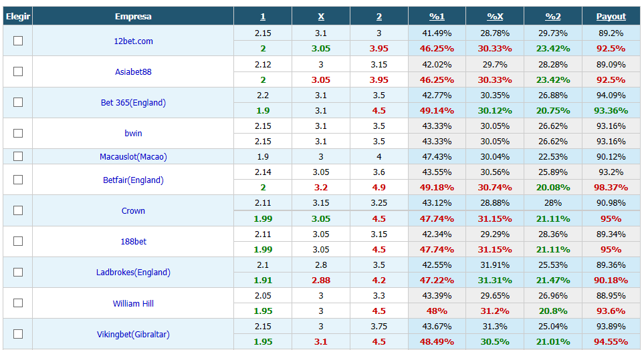Select Crown opening payout 90.98%

coord(611,203)
